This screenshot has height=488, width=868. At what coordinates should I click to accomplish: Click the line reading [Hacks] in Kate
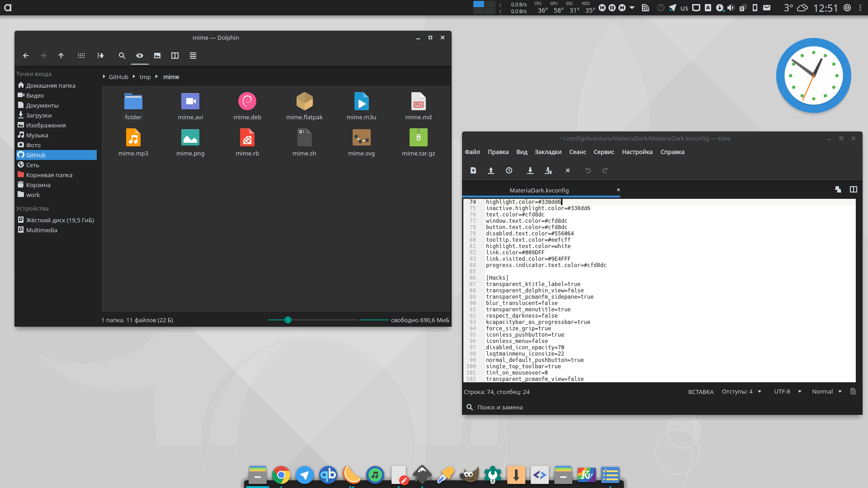[x=497, y=278]
